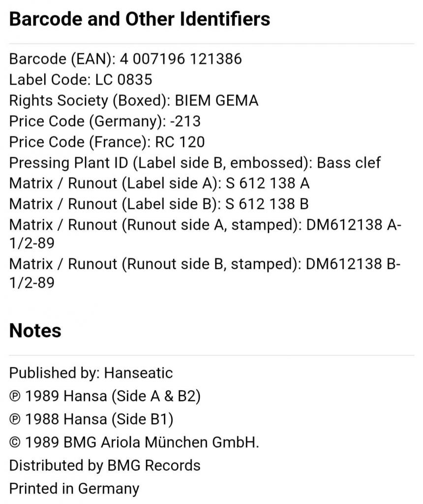Click the Label Code LC 0835 line

(x=81, y=80)
